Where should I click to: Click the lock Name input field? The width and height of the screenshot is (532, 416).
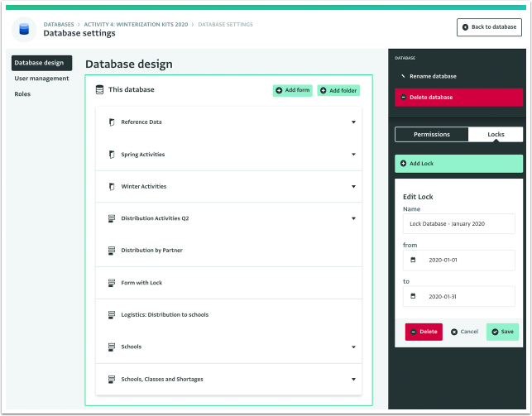[x=458, y=224]
